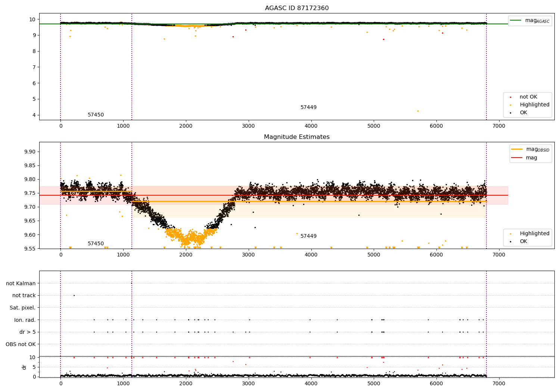Viewport: 560px width, 392px height.
Task: Click the 3000 x-axis tick in the middle plot
Action: click(248, 255)
